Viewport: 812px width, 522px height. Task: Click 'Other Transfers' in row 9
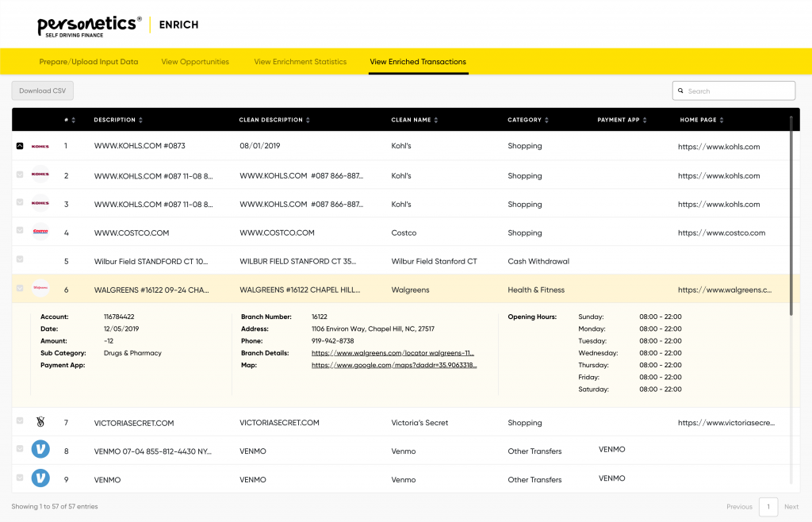coord(534,480)
